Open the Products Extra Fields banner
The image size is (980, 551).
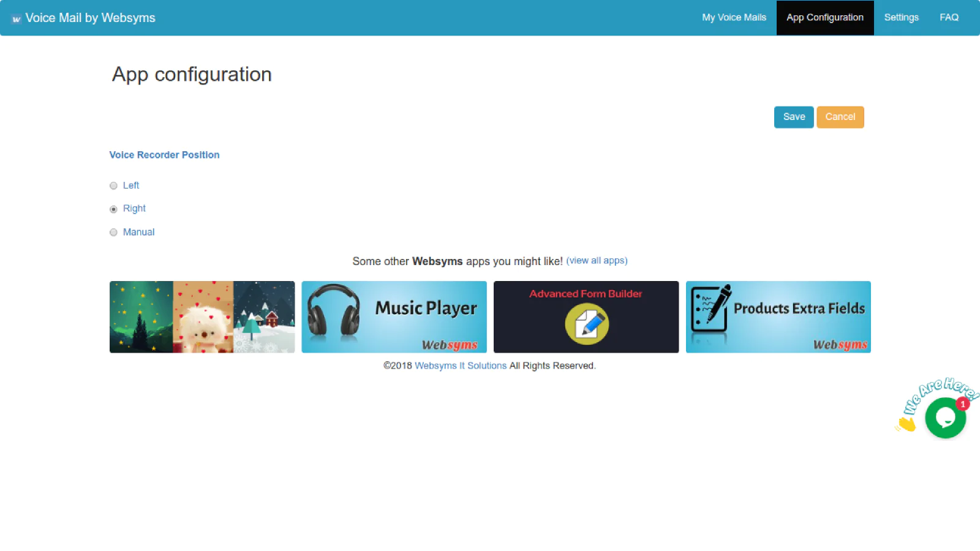(778, 317)
